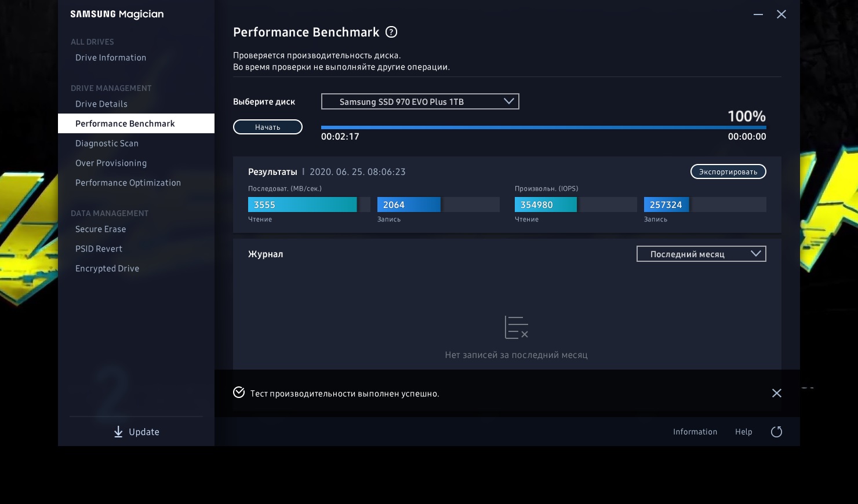Viewport: 858px width, 504px height.
Task: Close the Samsung Magician window
Action: coord(781,14)
